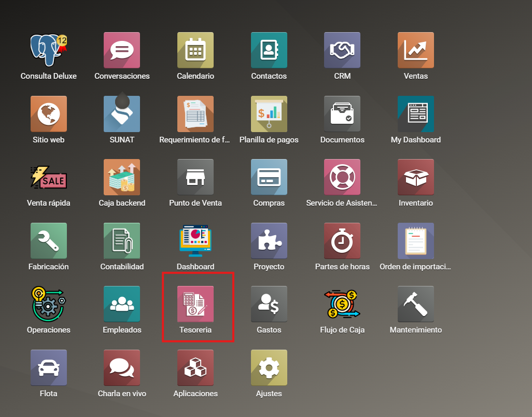The image size is (532, 417).
Task: Select the Fabricación wrench icon
Action: 49,241
